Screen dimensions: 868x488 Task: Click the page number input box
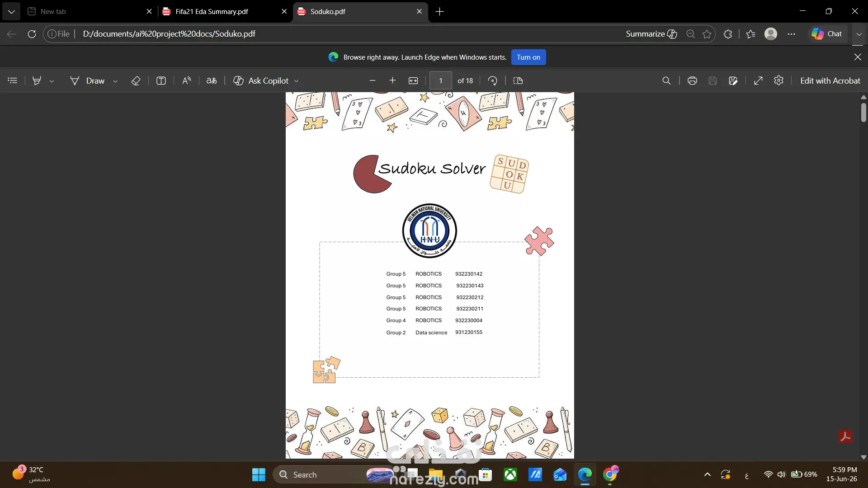pos(441,80)
